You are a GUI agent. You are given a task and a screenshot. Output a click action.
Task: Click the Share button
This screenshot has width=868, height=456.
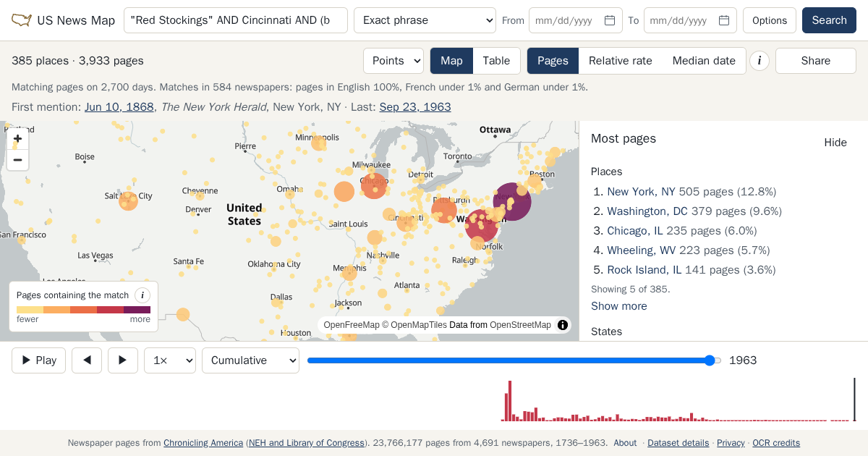[816, 61]
